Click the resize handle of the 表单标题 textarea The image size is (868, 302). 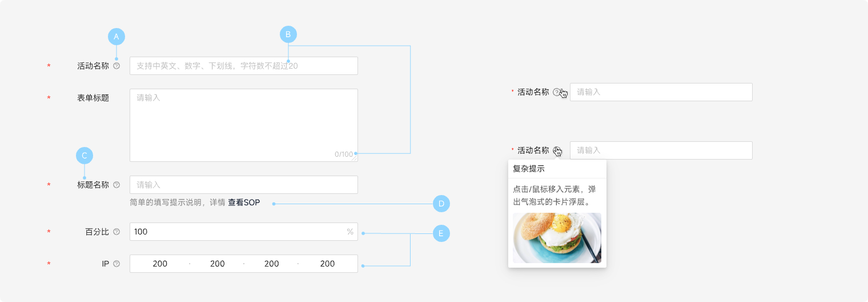pos(355,159)
